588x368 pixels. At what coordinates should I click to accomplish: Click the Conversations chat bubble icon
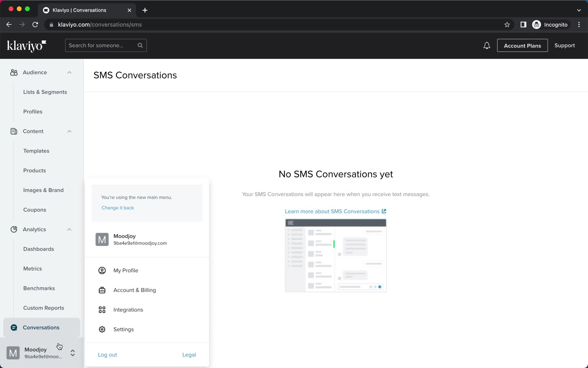click(14, 328)
